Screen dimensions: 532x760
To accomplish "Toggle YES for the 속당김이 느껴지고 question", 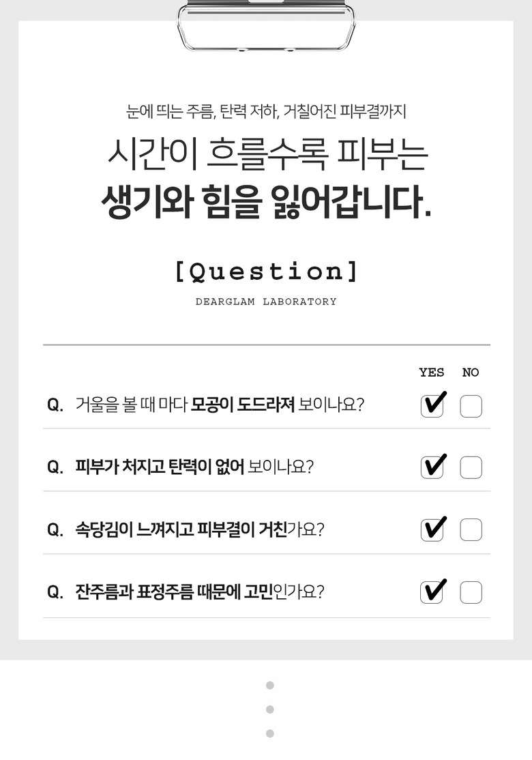I will click(432, 530).
